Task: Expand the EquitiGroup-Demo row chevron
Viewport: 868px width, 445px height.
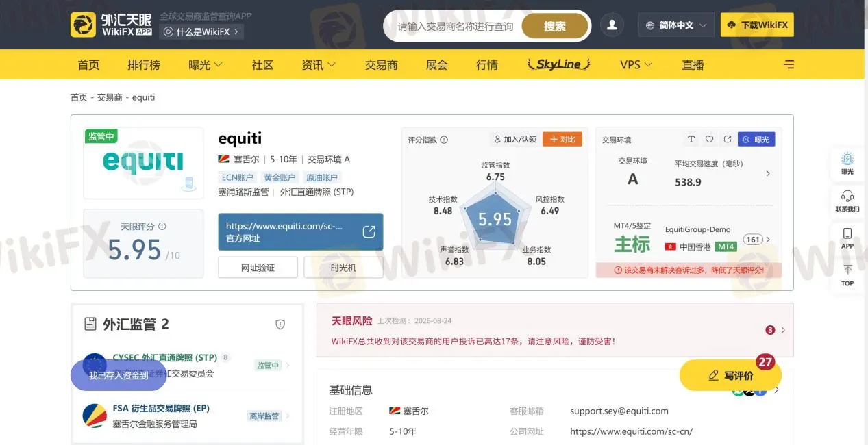Action: 768,240
